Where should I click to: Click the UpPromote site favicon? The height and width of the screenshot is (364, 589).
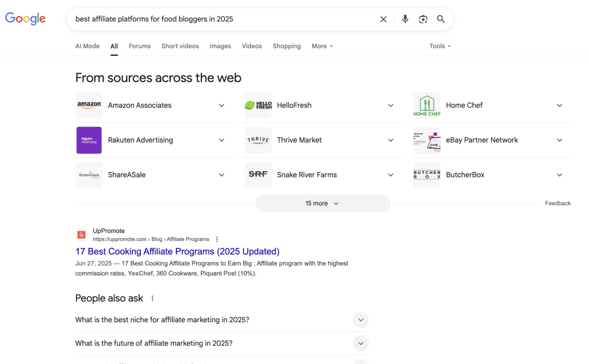point(81,235)
